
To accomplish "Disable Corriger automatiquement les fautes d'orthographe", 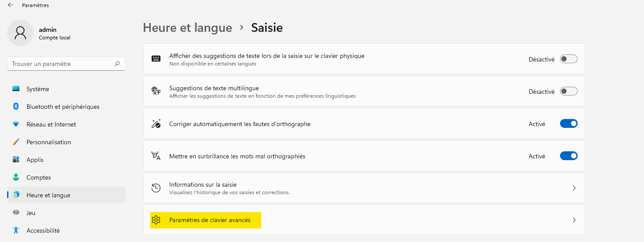I will (x=568, y=124).
